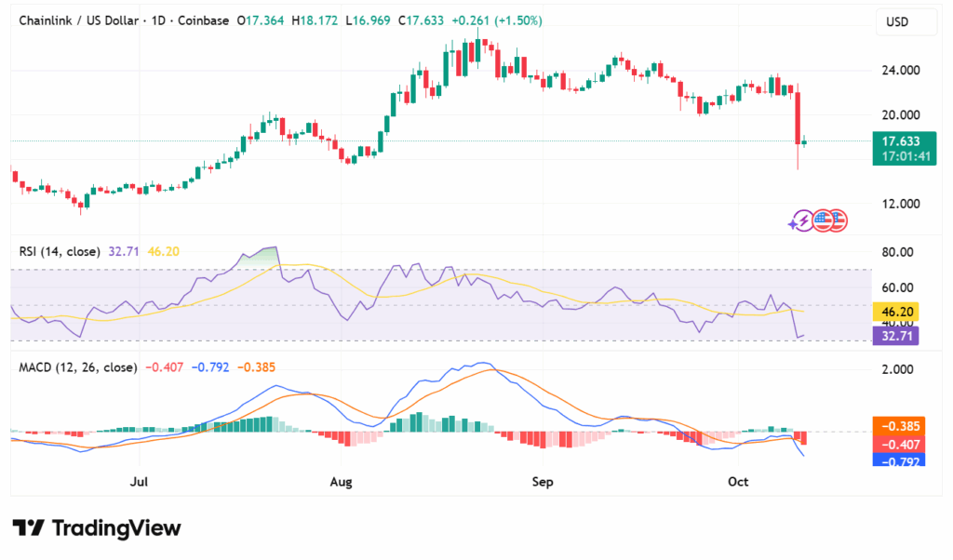Viewport: 953px width, 560px height.
Task: Select the Aug label on time axis
Action: (x=341, y=481)
